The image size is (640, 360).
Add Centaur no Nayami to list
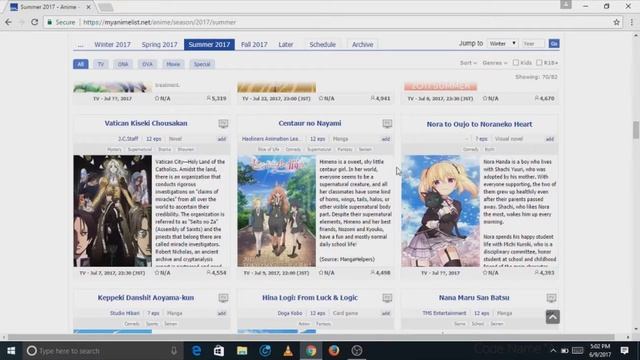coord(386,139)
